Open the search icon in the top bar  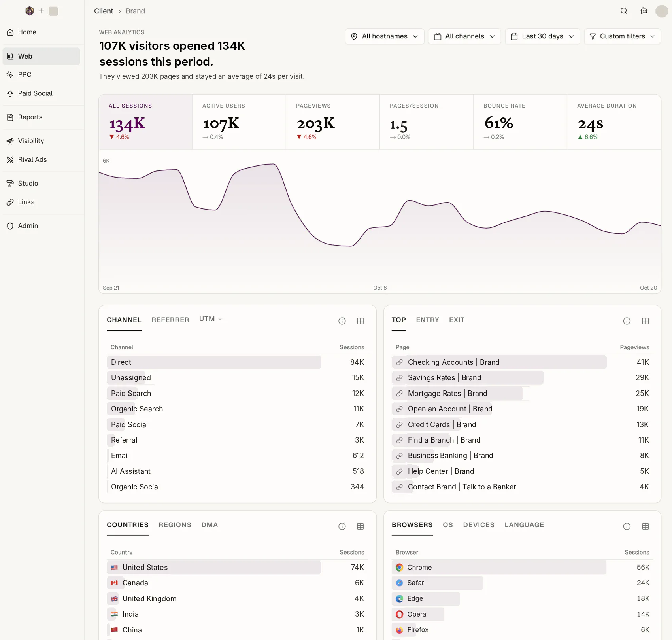coord(624,11)
